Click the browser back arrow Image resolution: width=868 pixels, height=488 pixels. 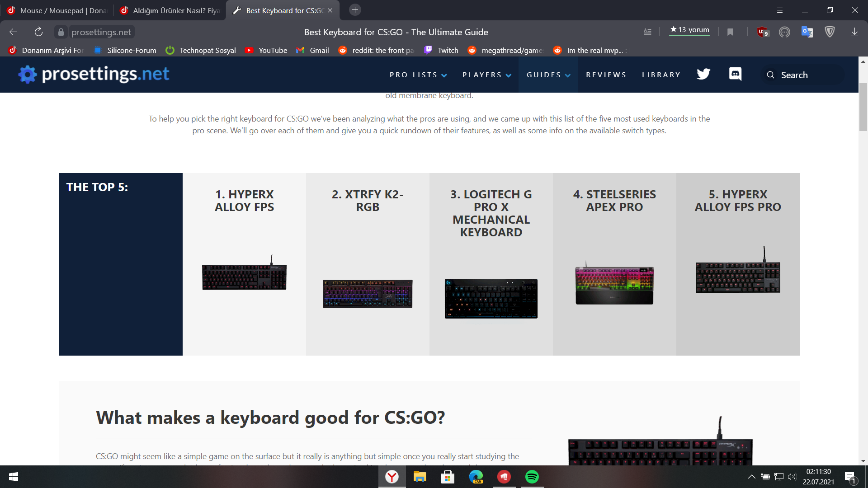(x=13, y=32)
